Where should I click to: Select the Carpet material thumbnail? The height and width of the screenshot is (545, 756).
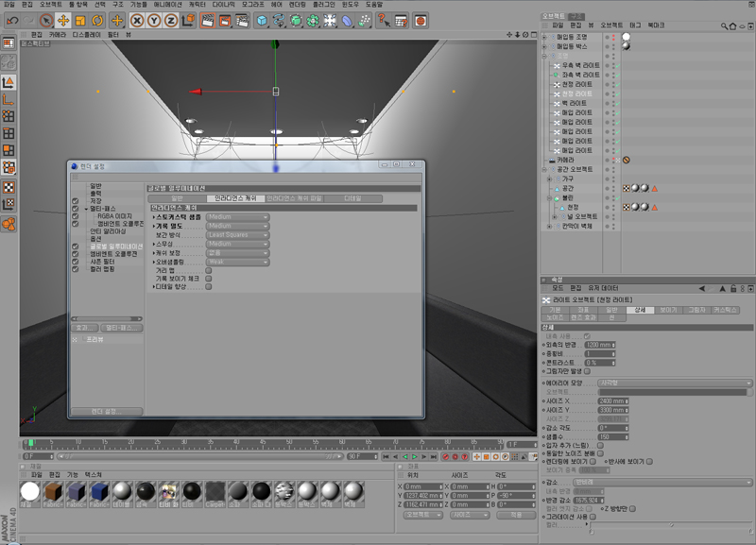(215, 494)
